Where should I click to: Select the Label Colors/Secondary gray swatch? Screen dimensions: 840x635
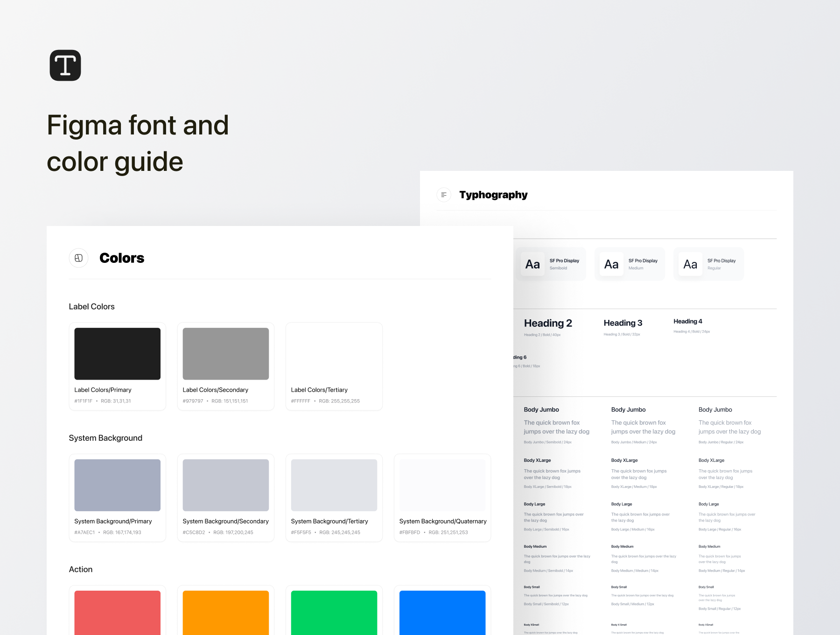(225, 353)
